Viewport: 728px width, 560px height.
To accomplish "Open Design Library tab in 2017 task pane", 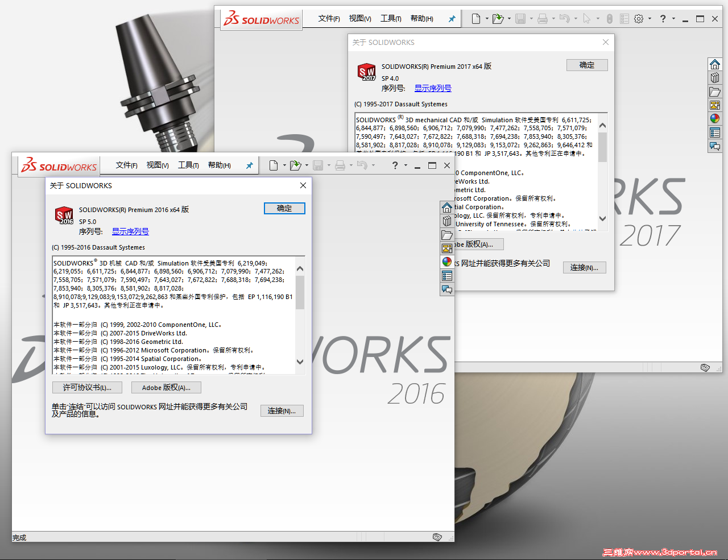I will coord(715,78).
